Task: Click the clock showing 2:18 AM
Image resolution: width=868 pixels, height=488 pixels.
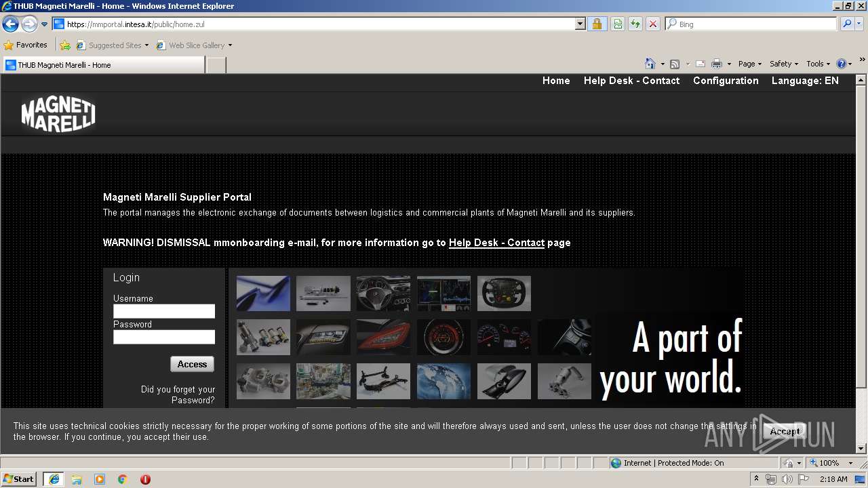Action: (x=833, y=479)
